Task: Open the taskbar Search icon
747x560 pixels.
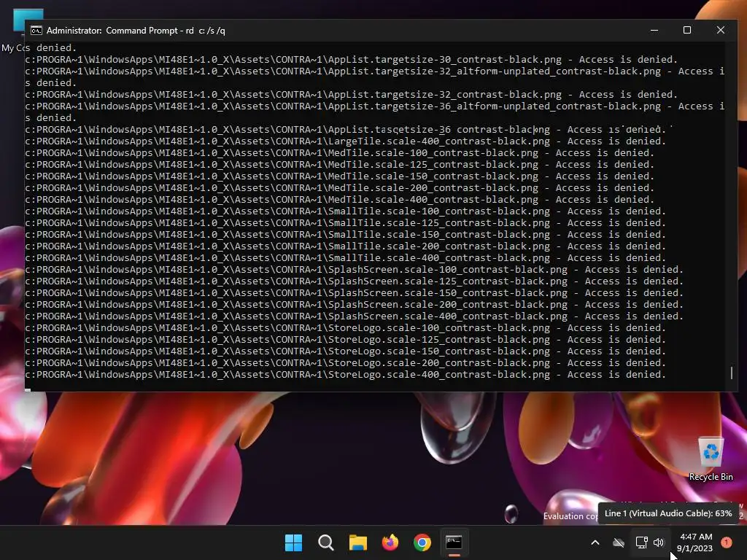Action: 326,542
